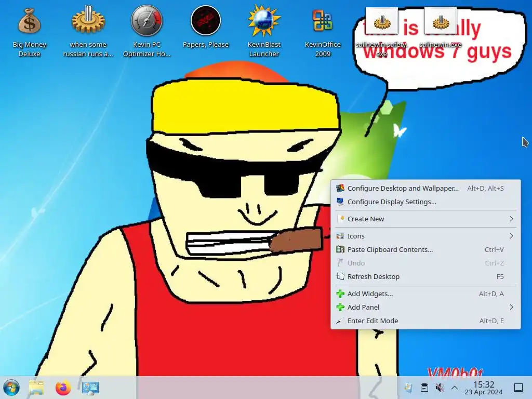Choose Add Widgets... menu entry
Viewport: 532px width, 399px height.
[425, 294]
